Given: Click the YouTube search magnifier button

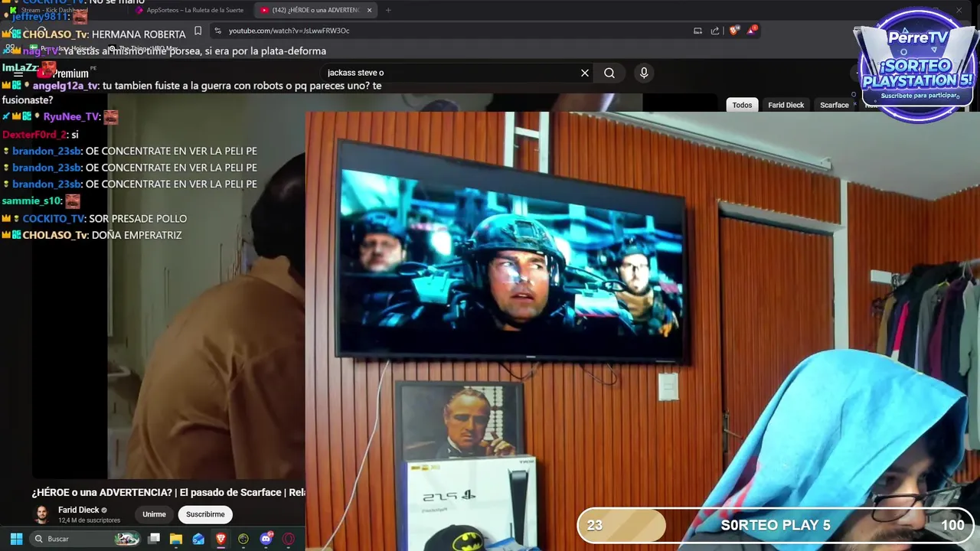Looking at the screenshot, I should (609, 73).
